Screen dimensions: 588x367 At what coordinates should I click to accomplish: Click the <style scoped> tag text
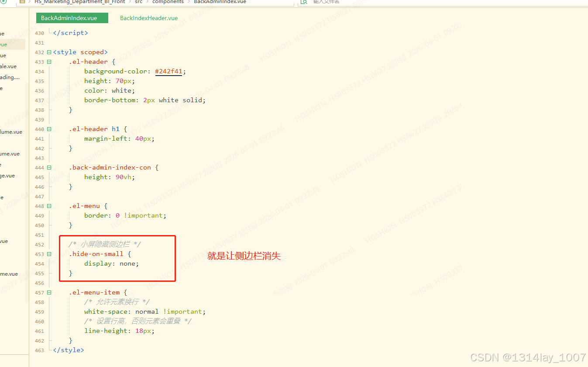click(80, 52)
